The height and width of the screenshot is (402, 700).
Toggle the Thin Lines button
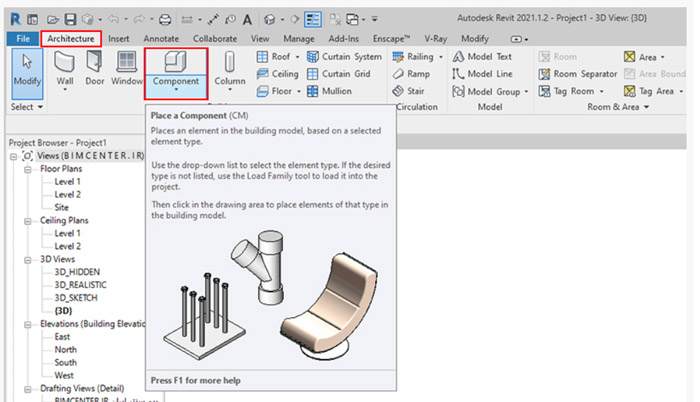[312, 19]
